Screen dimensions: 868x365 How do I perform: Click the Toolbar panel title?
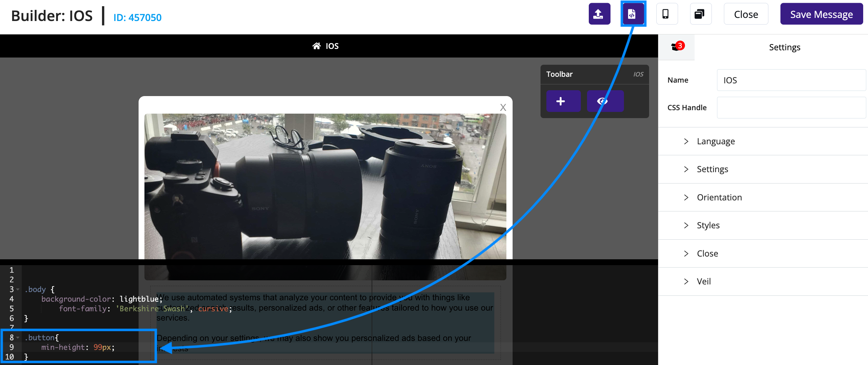[559, 74]
